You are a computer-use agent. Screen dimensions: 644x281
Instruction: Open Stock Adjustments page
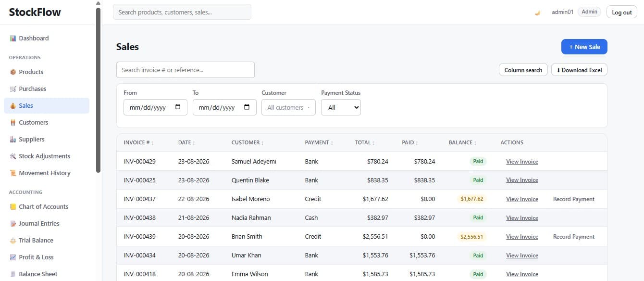click(47, 156)
